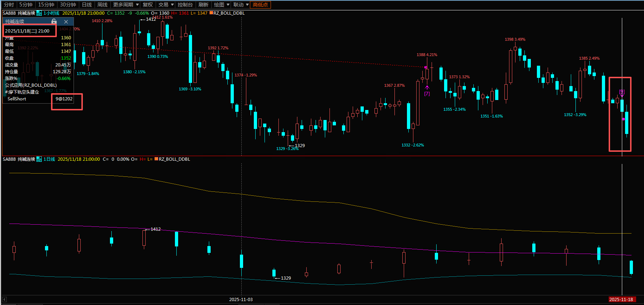Click the magenta up-arrow signal marker labeled [7]
Image resolution: width=644 pixels, height=305 pixels.
click(427, 87)
